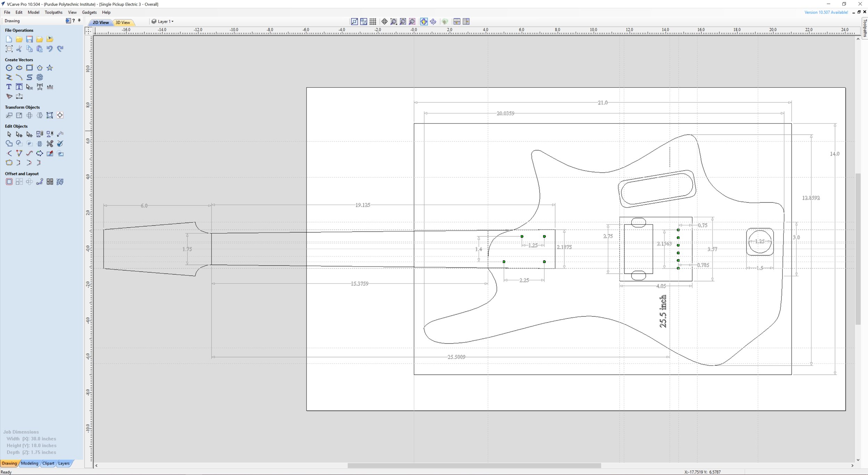Toggle Snap to Grid in view toolbar
The height and width of the screenshot is (475, 868).
[373, 22]
